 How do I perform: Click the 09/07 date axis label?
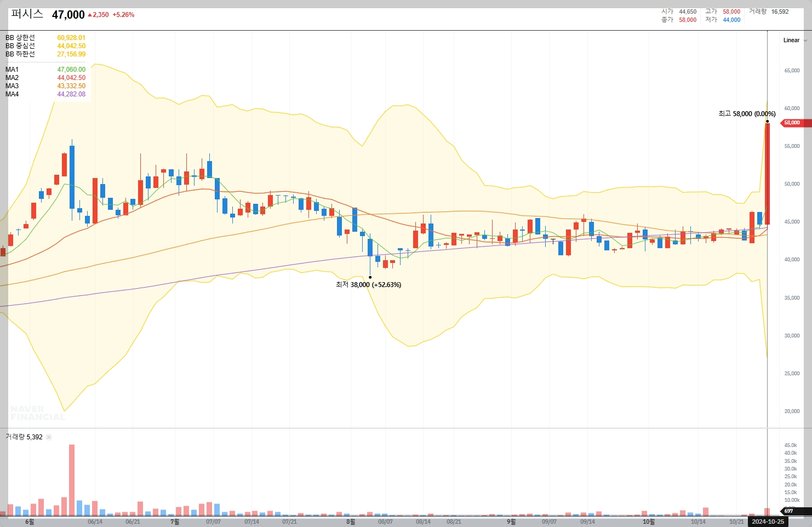click(x=549, y=522)
